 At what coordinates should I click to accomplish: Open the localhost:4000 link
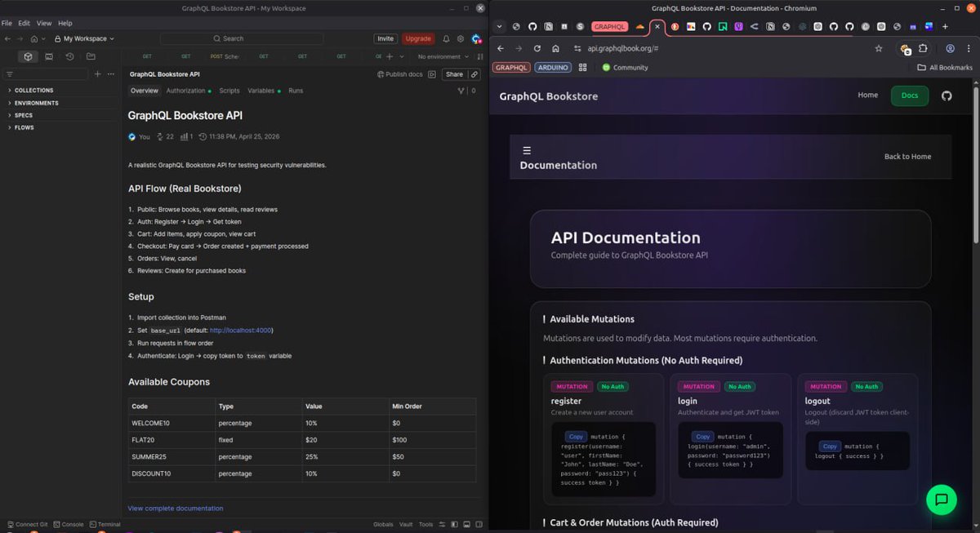pos(241,330)
